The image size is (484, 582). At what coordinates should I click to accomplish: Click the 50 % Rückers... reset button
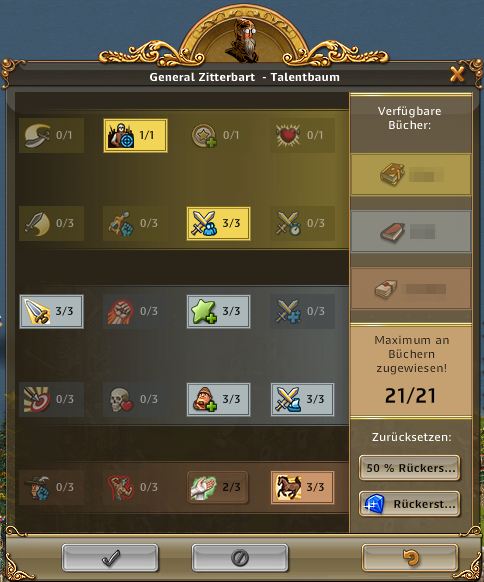(x=410, y=468)
